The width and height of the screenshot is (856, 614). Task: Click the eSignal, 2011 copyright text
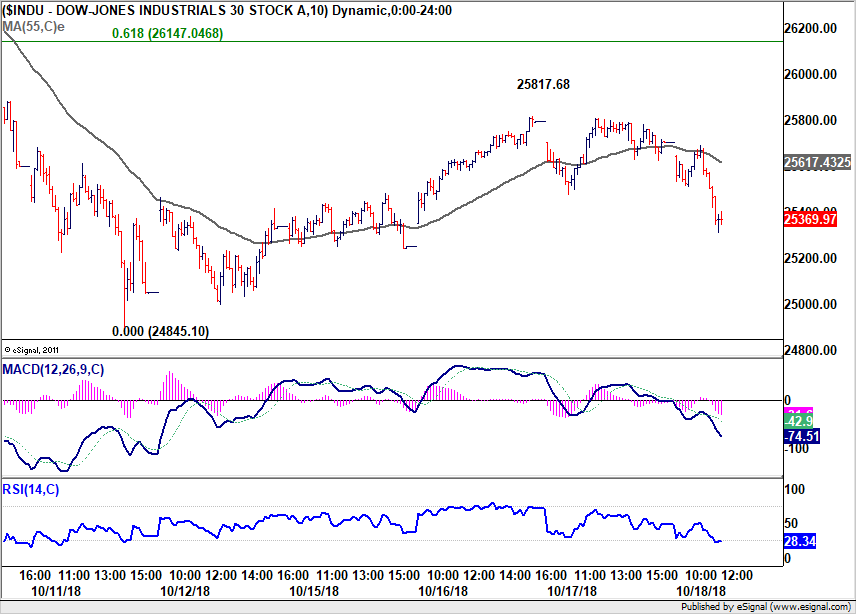click(x=31, y=350)
